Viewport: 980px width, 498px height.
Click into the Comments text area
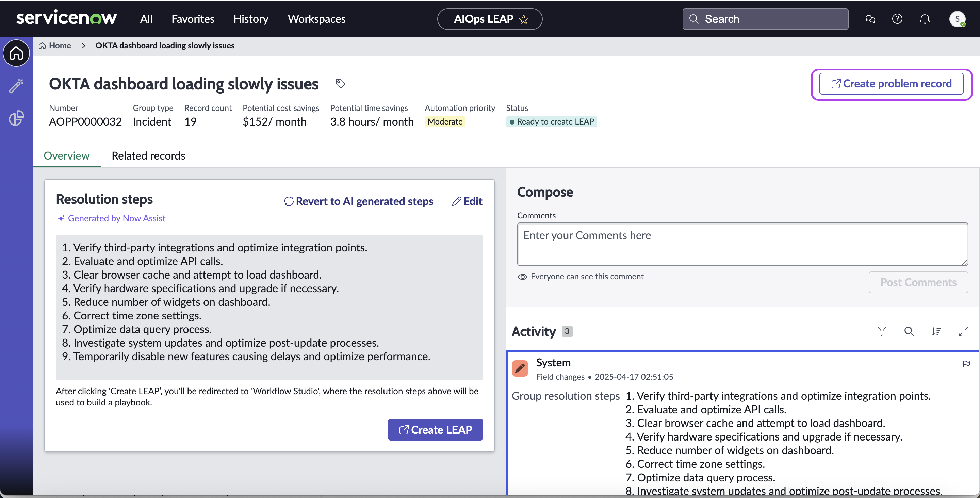click(742, 244)
